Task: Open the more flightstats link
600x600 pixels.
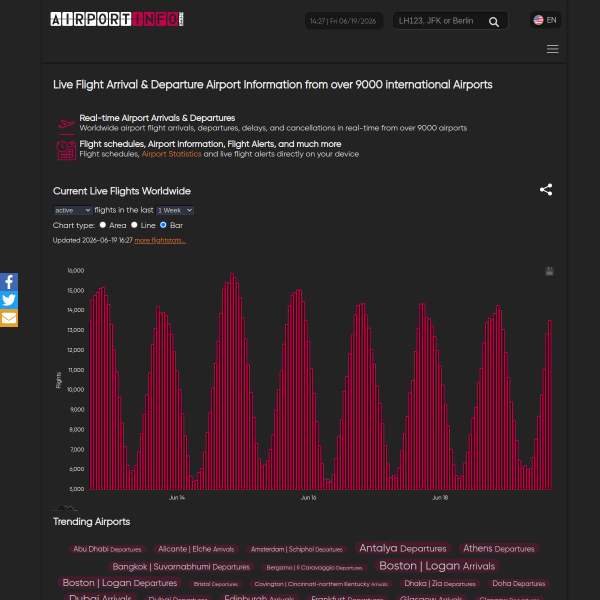Action: [160, 240]
